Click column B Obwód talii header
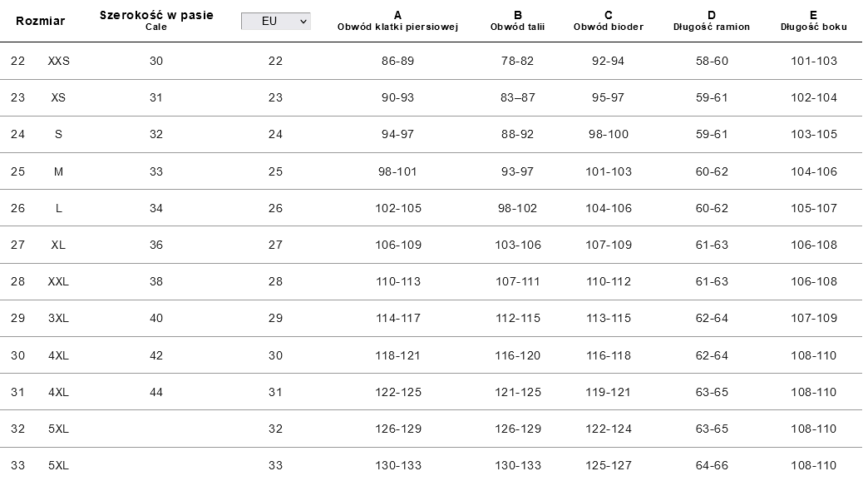Screen dimensions: 868x481 [x=518, y=21]
